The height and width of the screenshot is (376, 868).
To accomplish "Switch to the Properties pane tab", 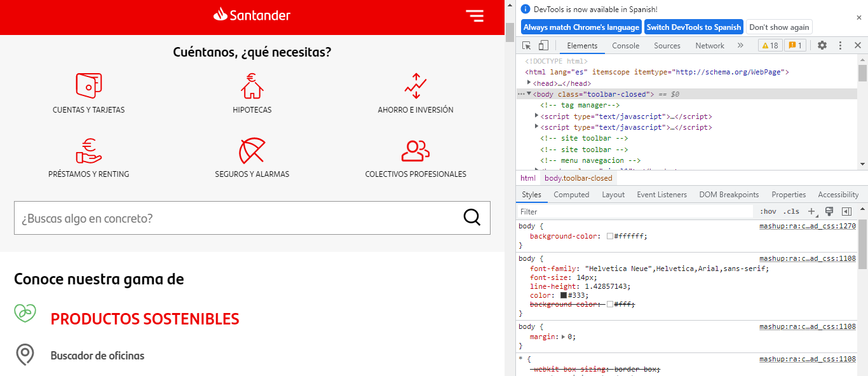I will [x=789, y=195].
